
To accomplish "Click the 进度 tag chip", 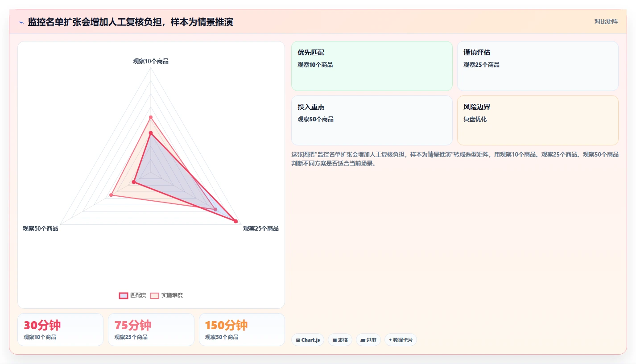I will point(368,340).
